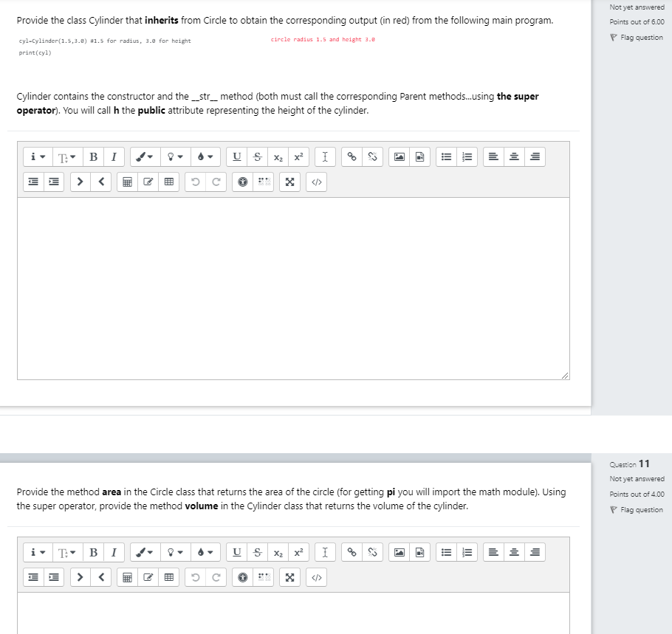Screen dimensions: 672x634
Task: Insert an image into the answer
Action: (399, 156)
